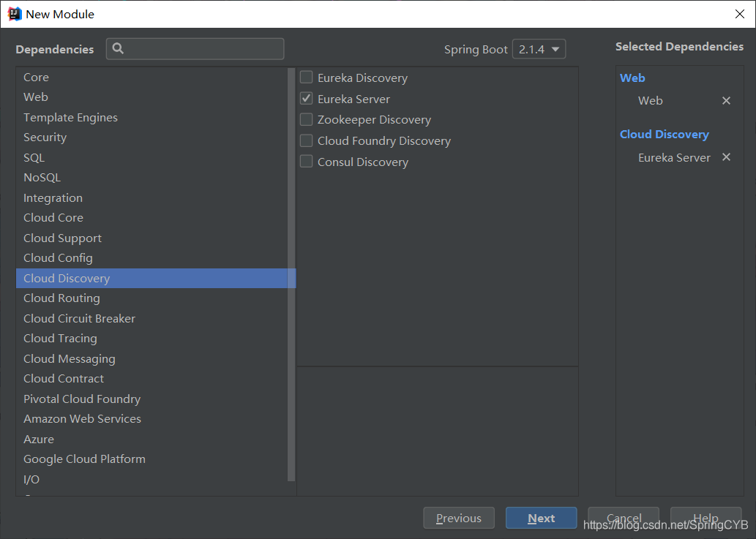Click the category list scrollbar
756x539 pixels.
pos(291,274)
